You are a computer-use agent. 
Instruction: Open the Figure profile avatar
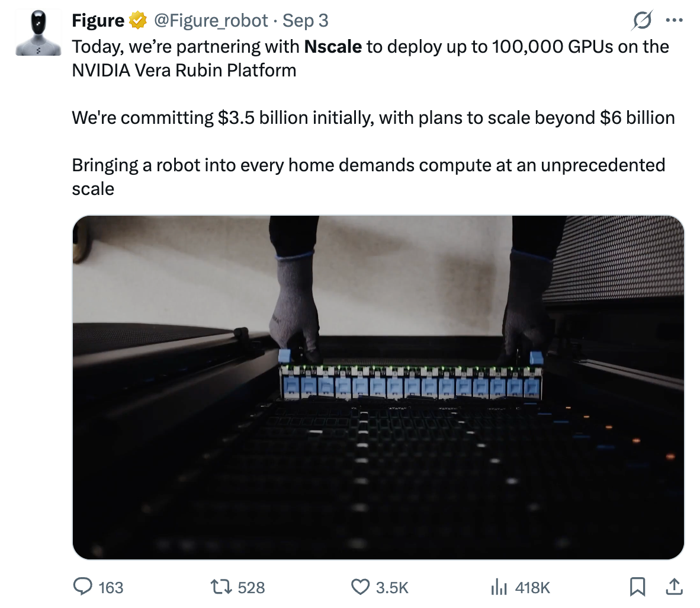pyautogui.click(x=38, y=33)
